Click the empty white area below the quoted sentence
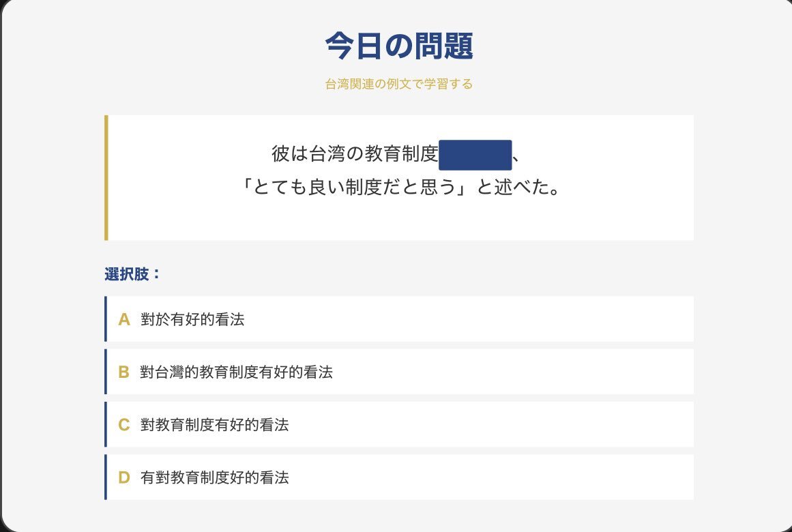Image resolution: width=792 pixels, height=532 pixels. click(x=400, y=222)
